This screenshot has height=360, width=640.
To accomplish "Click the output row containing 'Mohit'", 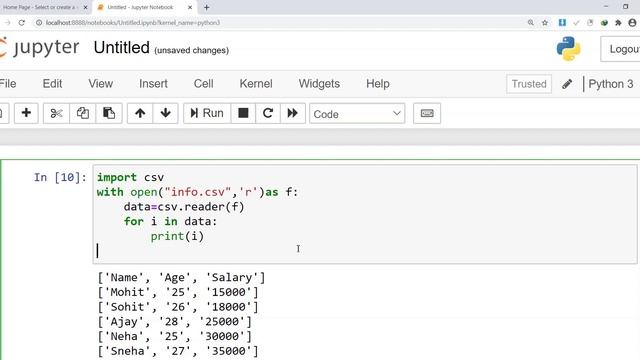I will click(178, 292).
